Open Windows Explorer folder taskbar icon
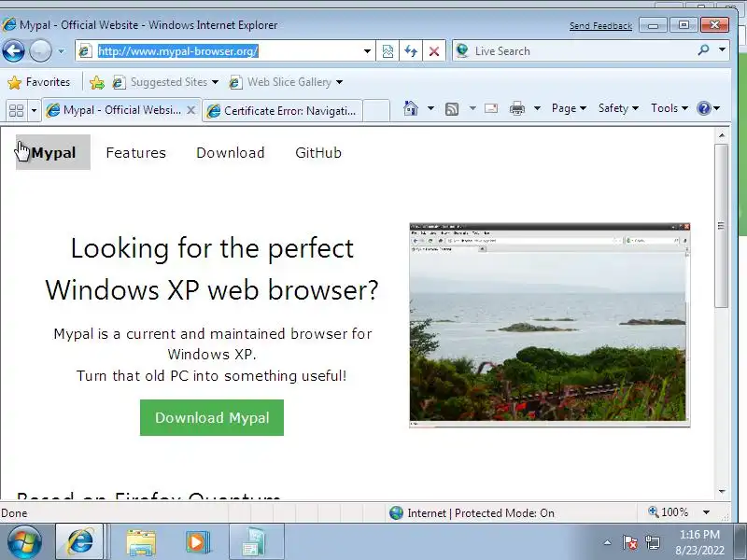 pyautogui.click(x=141, y=542)
